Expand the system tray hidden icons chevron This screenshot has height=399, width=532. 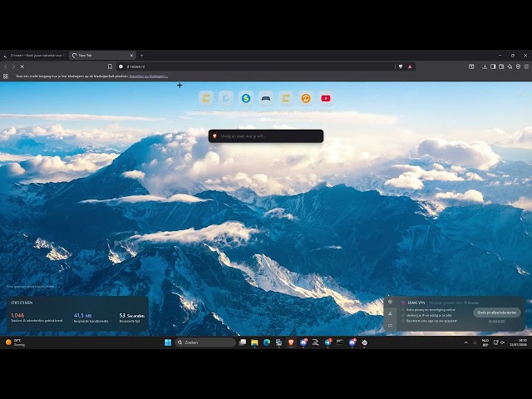coord(465,342)
